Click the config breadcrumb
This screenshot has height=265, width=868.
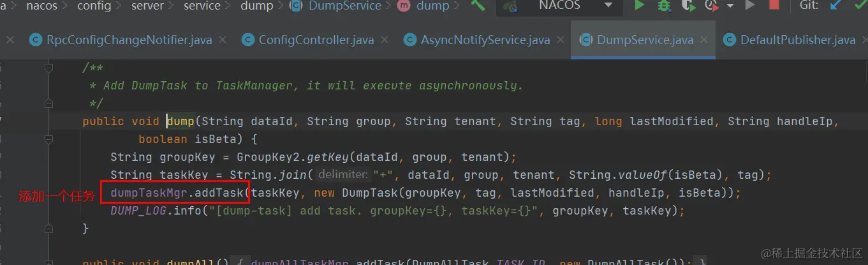click(94, 6)
